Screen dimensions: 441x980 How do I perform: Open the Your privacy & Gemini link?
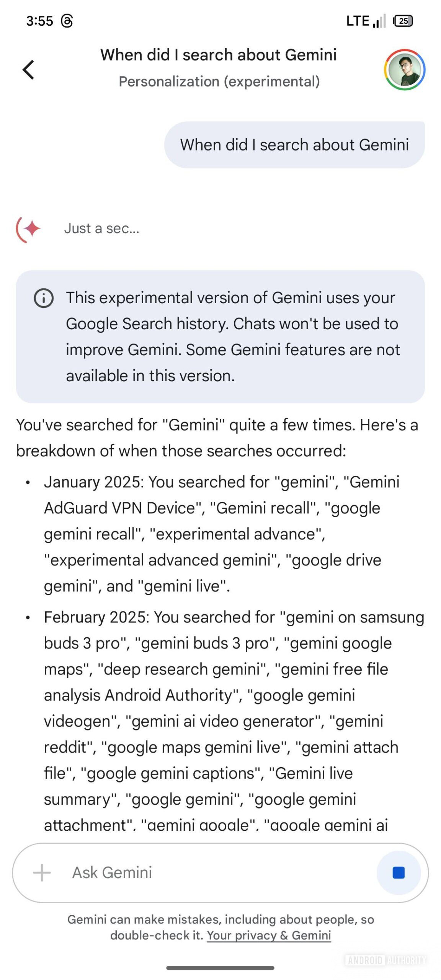pos(269,935)
